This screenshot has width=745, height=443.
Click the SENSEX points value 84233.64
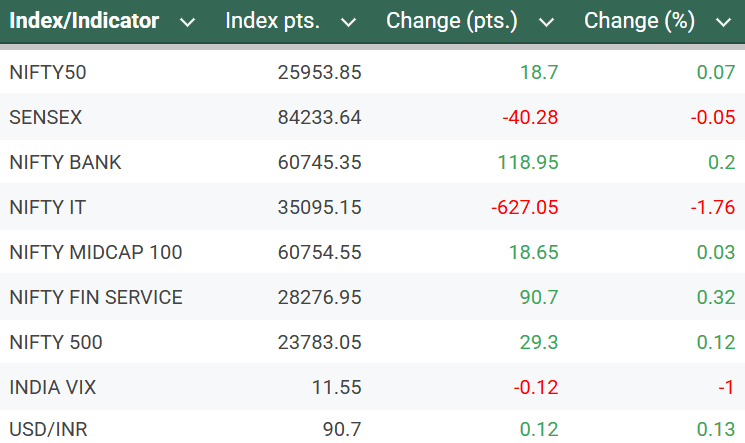click(319, 117)
